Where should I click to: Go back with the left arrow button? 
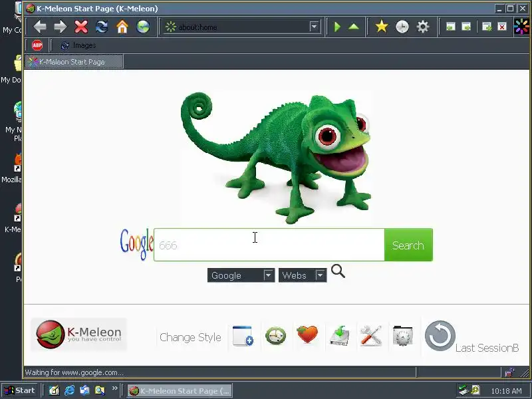pos(40,27)
